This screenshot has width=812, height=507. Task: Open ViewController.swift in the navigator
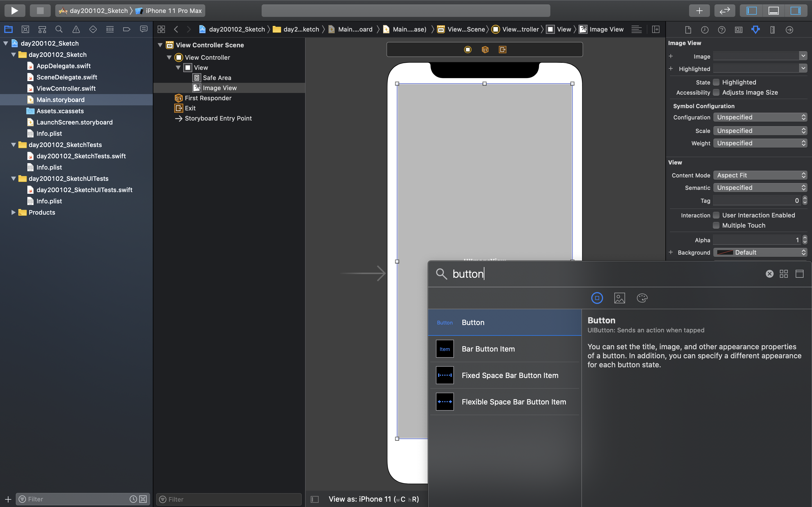(x=66, y=88)
